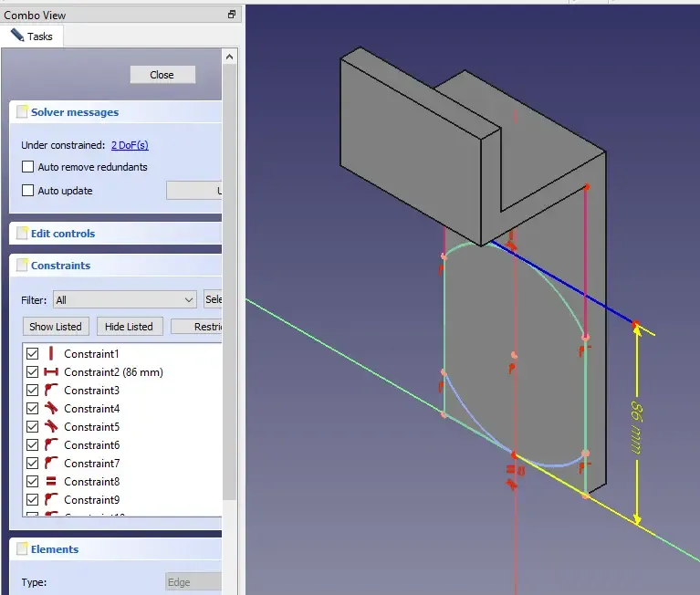The image size is (700, 595).
Task: Open the 2 DoF(s) link
Action: tap(130, 145)
